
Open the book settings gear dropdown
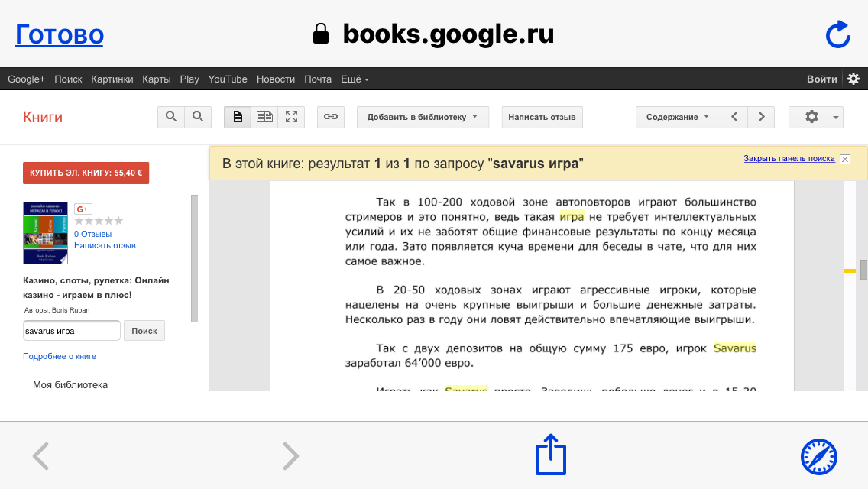pyautogui.click(x=816, y=117)
